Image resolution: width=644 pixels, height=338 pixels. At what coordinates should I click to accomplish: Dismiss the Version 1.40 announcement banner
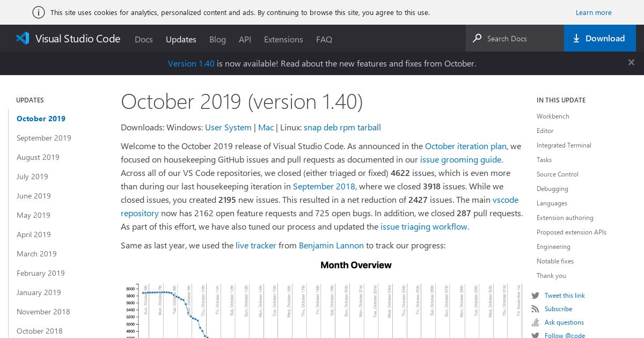[x=631, y=63]
